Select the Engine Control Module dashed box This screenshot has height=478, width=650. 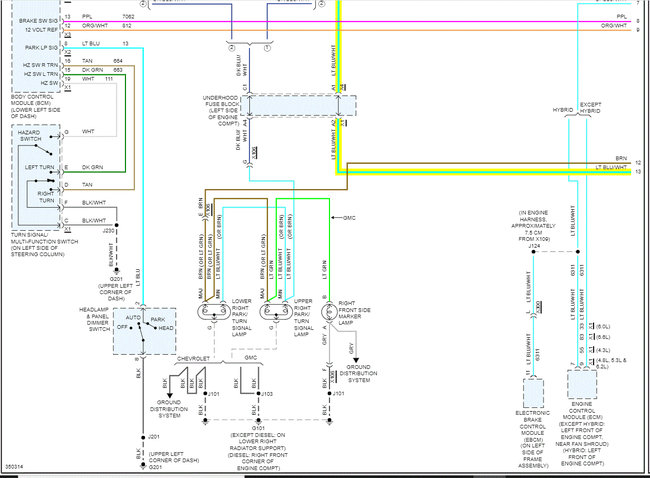coord(582,384)
